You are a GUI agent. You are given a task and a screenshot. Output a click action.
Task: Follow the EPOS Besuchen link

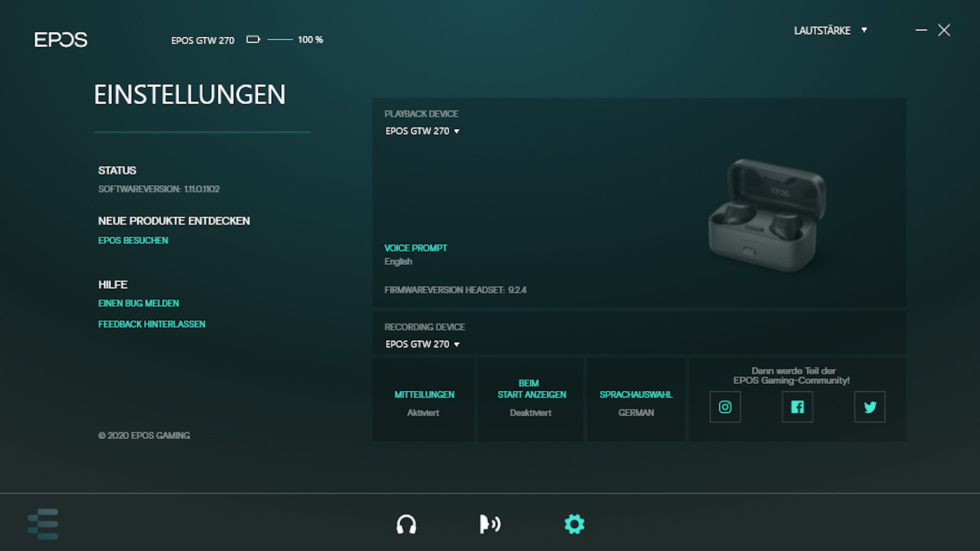tap(133, 240)
